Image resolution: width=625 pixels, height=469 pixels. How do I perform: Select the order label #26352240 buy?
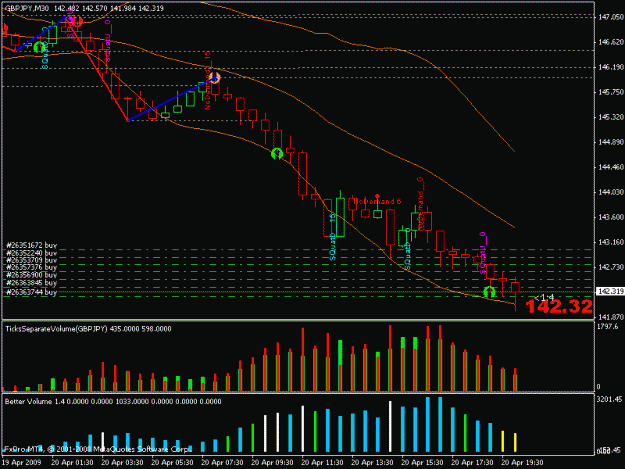click(x=31, y=253)
